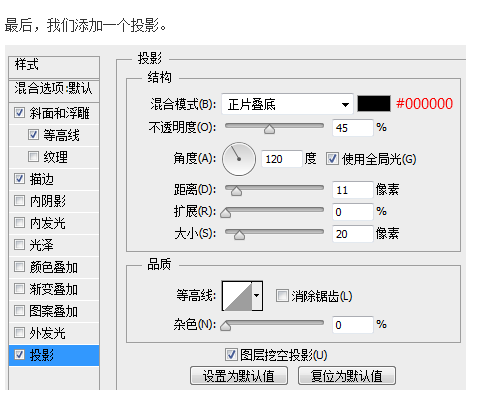493x402 pixels.
Task: Enable the 内发光 checkbox
Action: (19, 223)
